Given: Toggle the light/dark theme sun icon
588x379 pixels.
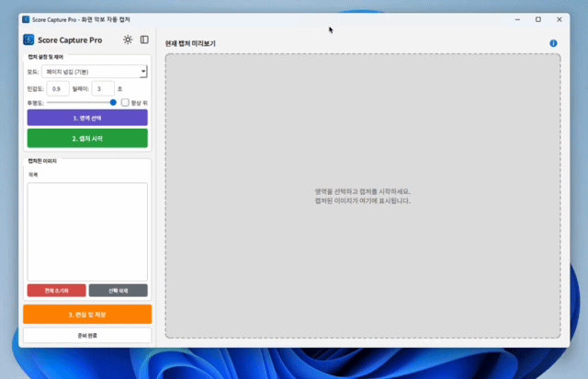Looking at the screenshot, I should 128,40.
